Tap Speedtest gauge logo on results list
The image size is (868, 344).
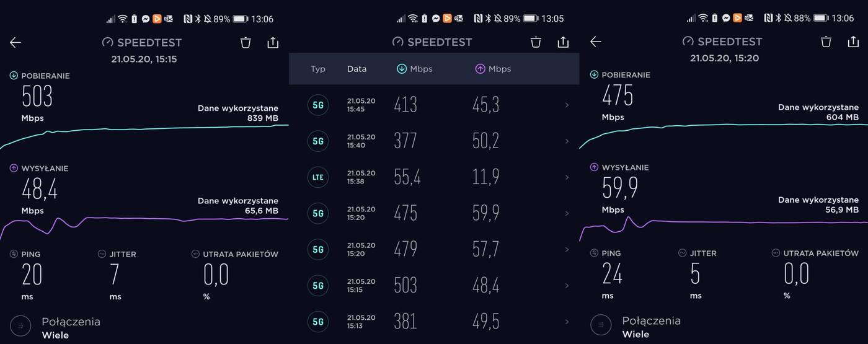398,42
